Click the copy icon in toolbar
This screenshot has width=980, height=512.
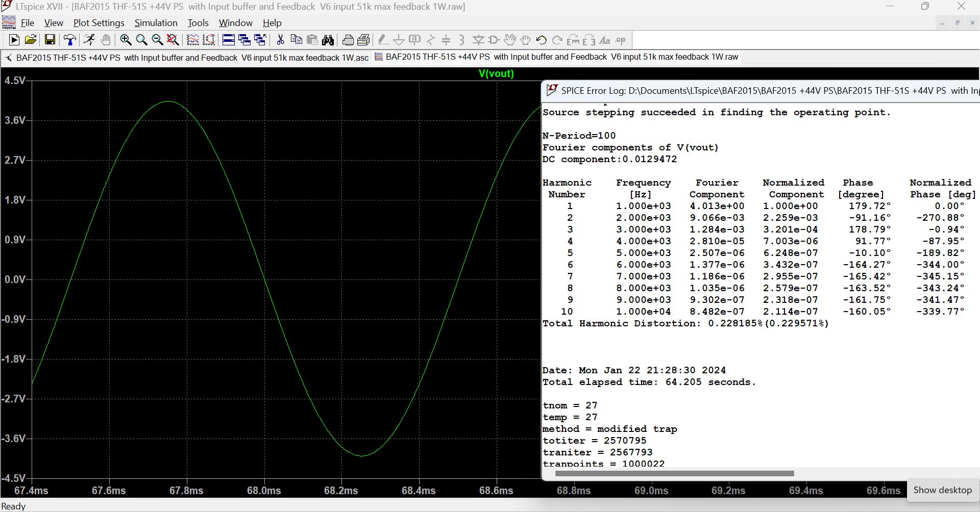tap(296, 40)
